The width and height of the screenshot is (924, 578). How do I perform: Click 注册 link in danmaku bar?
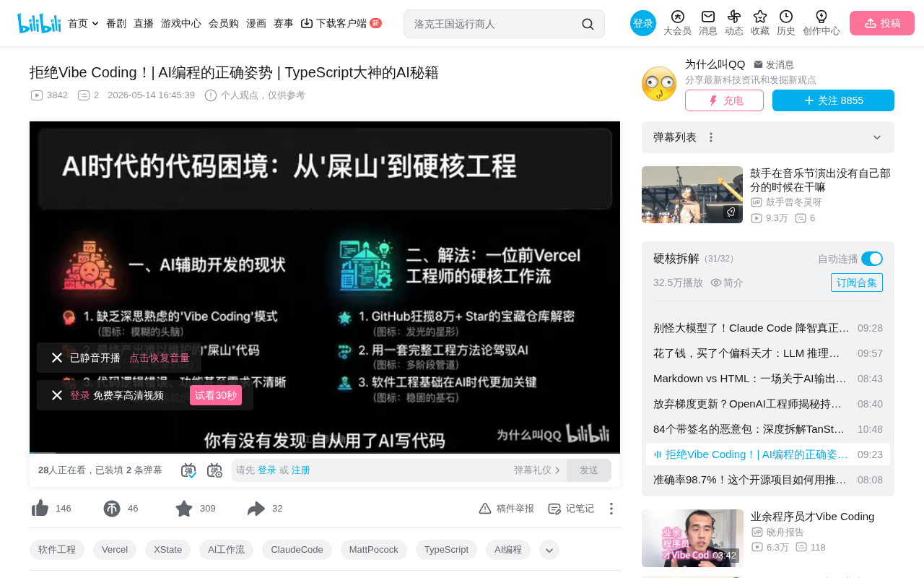pyautogui.click(x=301, y=470)
